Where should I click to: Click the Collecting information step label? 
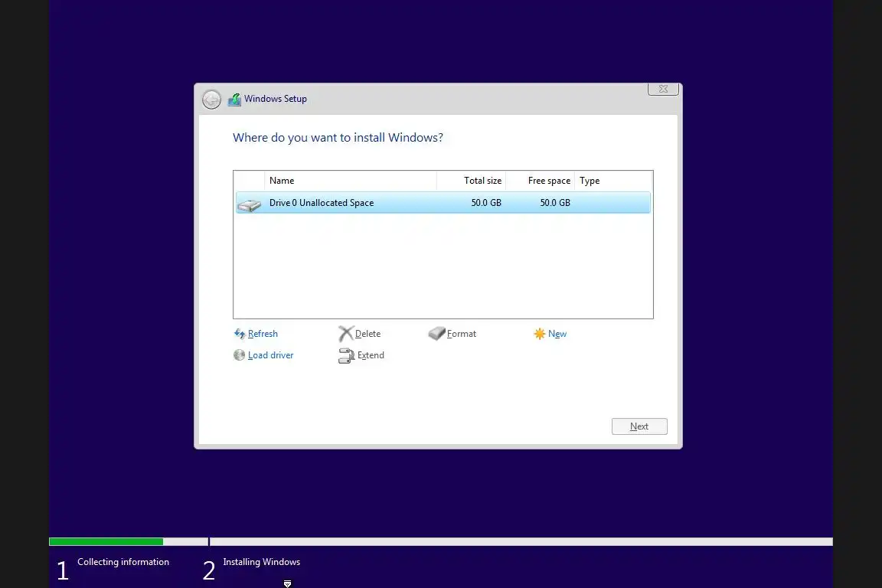pyautogui.click(x=123, y=561)
